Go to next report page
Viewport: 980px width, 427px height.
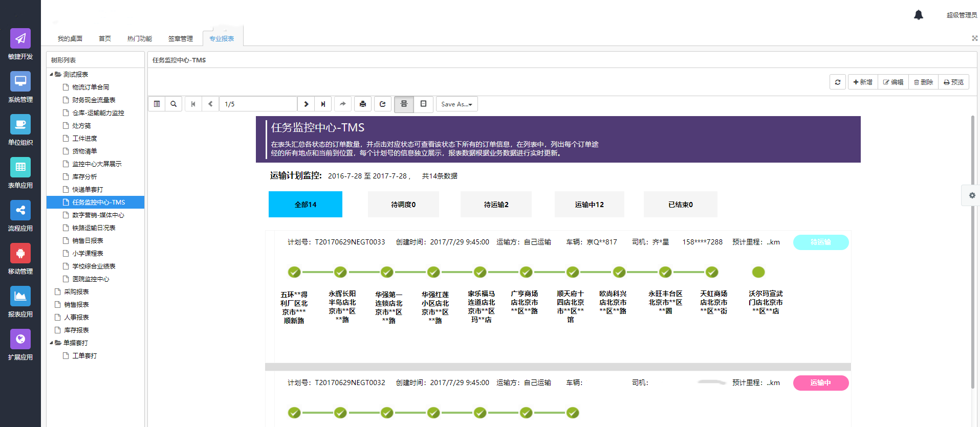point(306,104)
